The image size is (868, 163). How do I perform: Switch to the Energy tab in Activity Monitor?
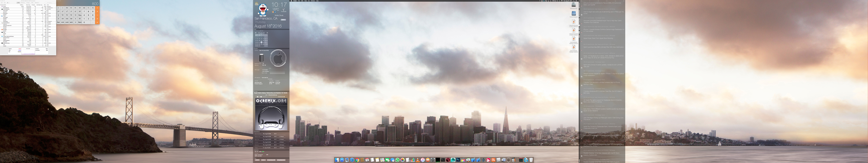pos(28,3)
